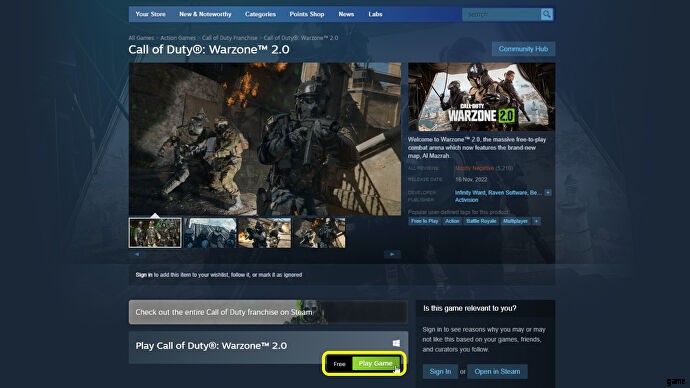Screen dimensions: 690x388
Task: Click the Sign In button
Action: click(x=440, y=372)
